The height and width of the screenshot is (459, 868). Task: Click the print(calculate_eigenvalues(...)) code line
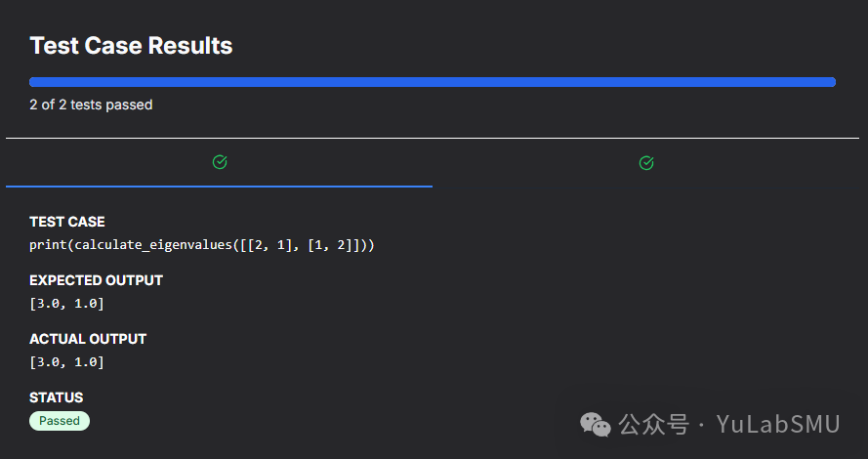(x=202, y=244)
